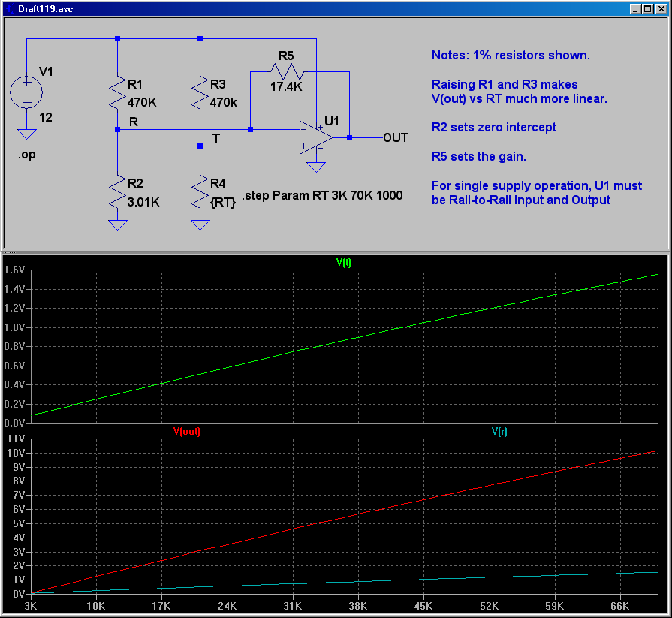Click the T node net label
The height and width of the screenshot is (618, 672).
click(216, 138)
